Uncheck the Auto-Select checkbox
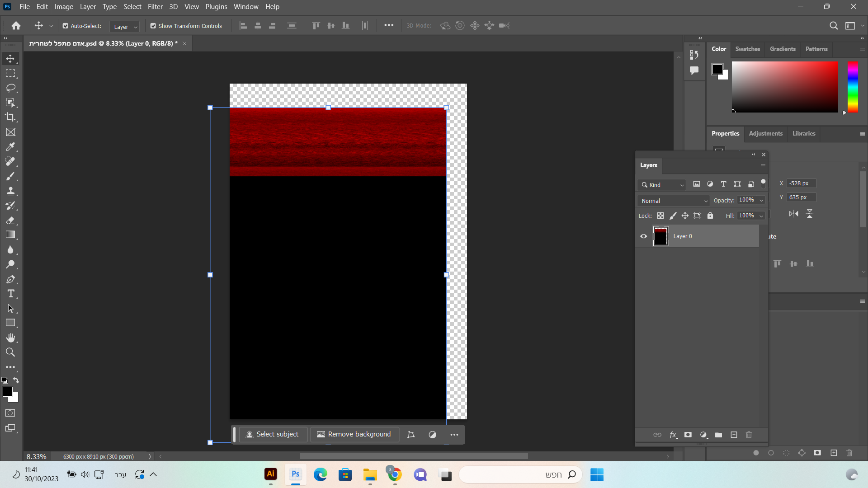868x488 pixels. tap(66, 26)
